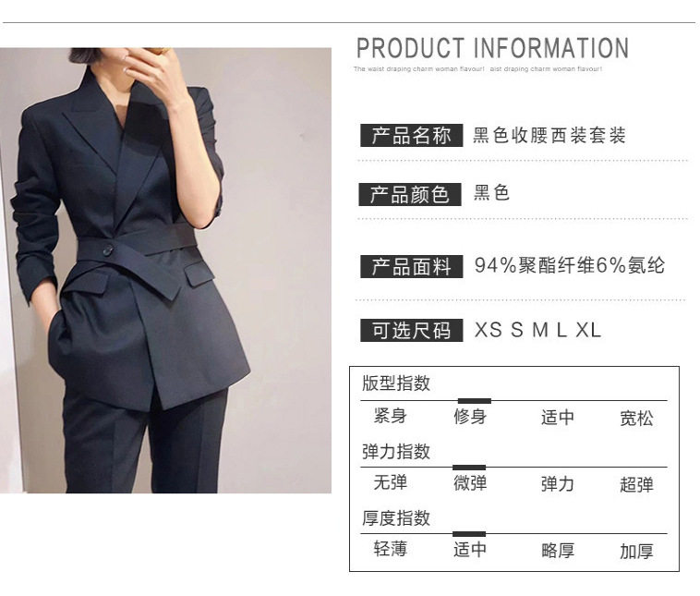
Task: Select the 产品名称 label
Action: (411, 136)
